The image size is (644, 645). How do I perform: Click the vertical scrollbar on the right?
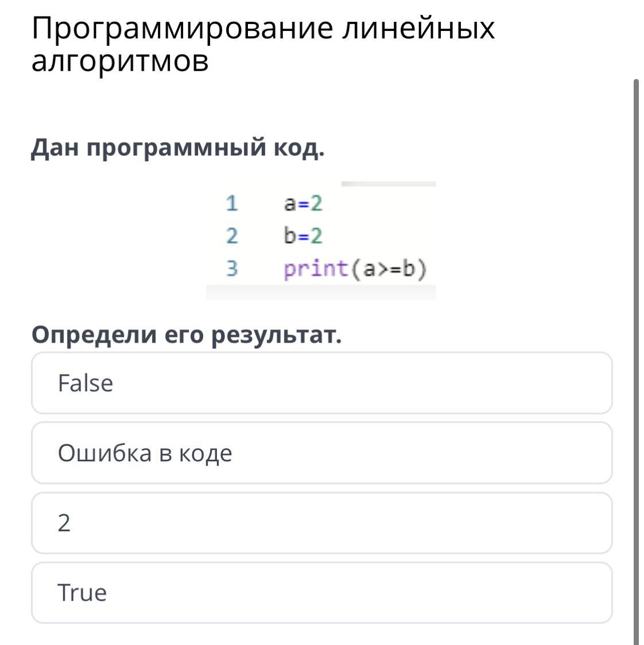636,362
